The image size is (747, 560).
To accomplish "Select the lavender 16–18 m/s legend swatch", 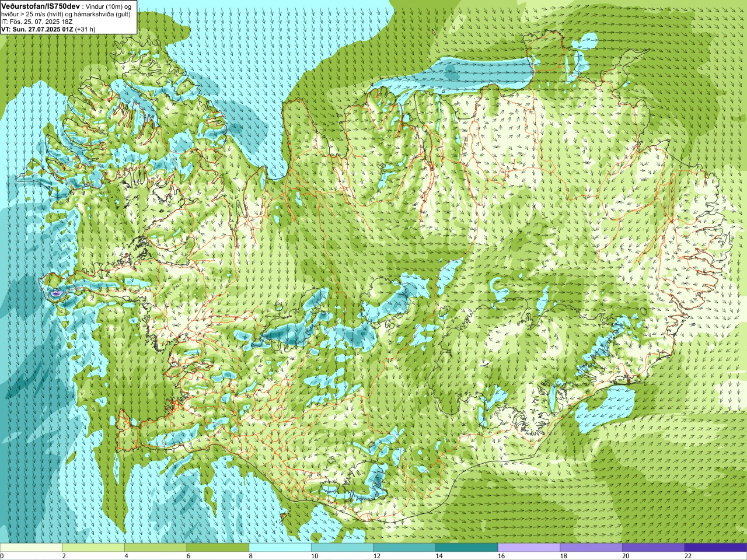I will pos(529,548).
